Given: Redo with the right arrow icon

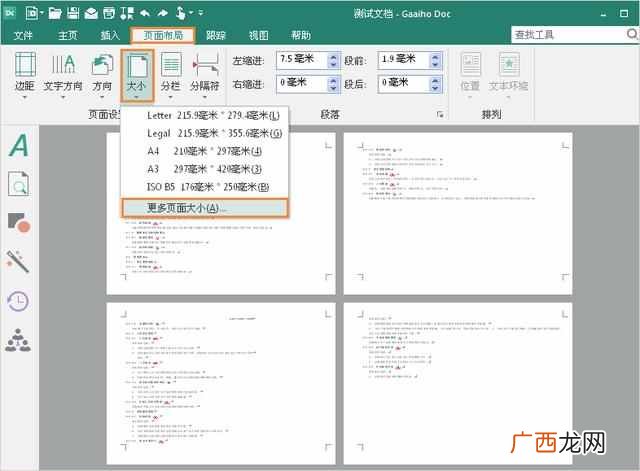Looking at the screenshot, I should (162, 13).
